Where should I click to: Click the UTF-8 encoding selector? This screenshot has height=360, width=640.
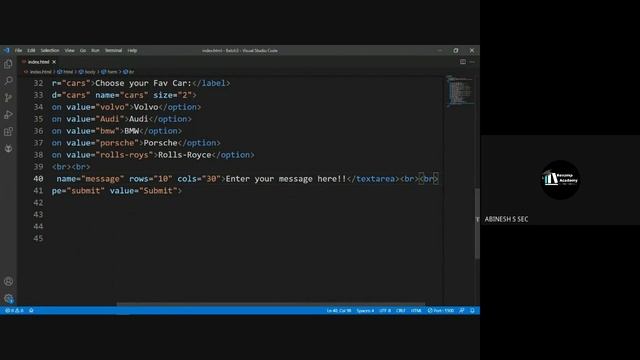(385, 311)
